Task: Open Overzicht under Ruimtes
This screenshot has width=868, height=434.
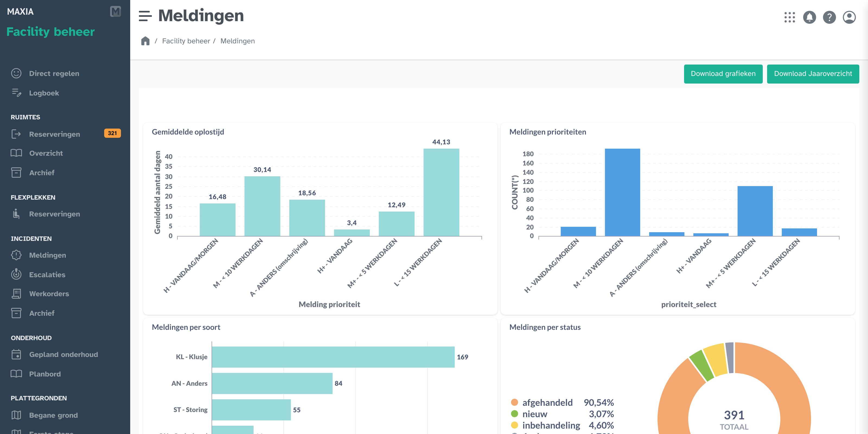Action: point(46,153)
